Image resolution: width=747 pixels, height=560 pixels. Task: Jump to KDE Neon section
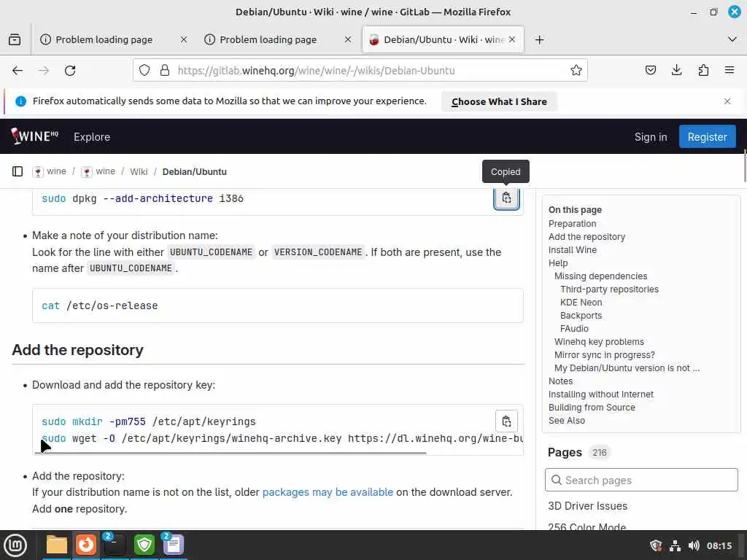point(581,303)
